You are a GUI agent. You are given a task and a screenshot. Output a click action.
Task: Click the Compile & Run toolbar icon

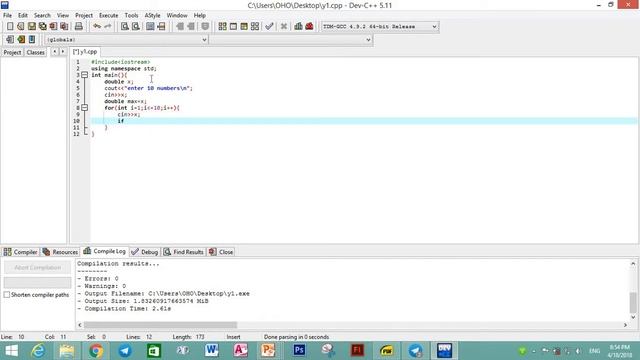(244, 27)
